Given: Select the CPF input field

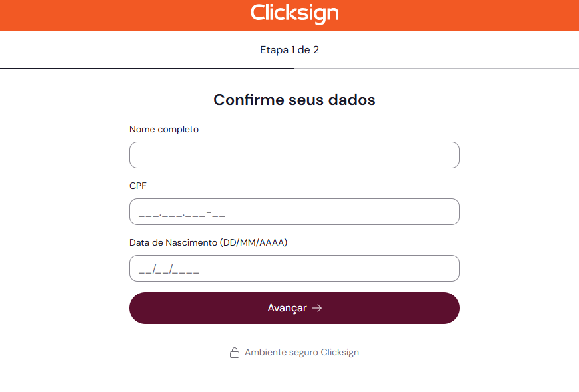Looking at the screenshot, I should point(294,211).
